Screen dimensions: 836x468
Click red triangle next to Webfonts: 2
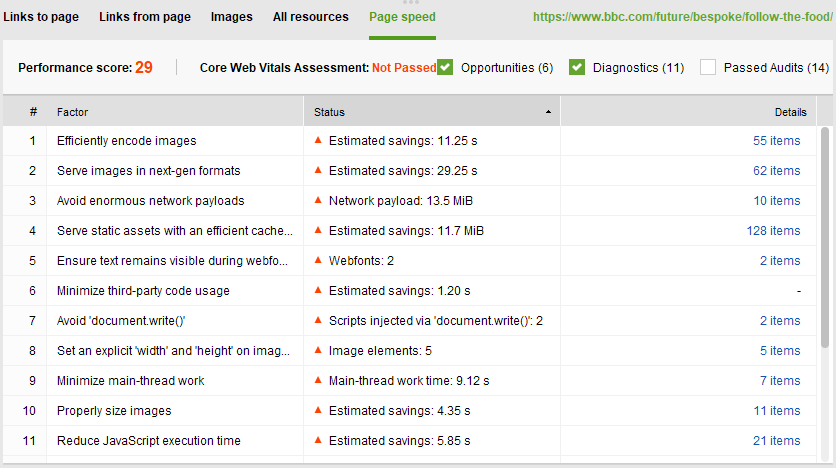[x=318, y=260]
